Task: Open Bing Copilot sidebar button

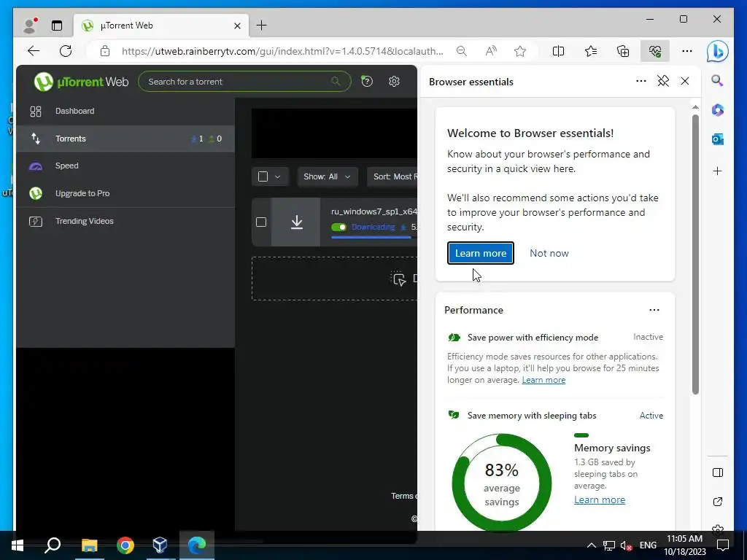Action: [x=718, y=51]
